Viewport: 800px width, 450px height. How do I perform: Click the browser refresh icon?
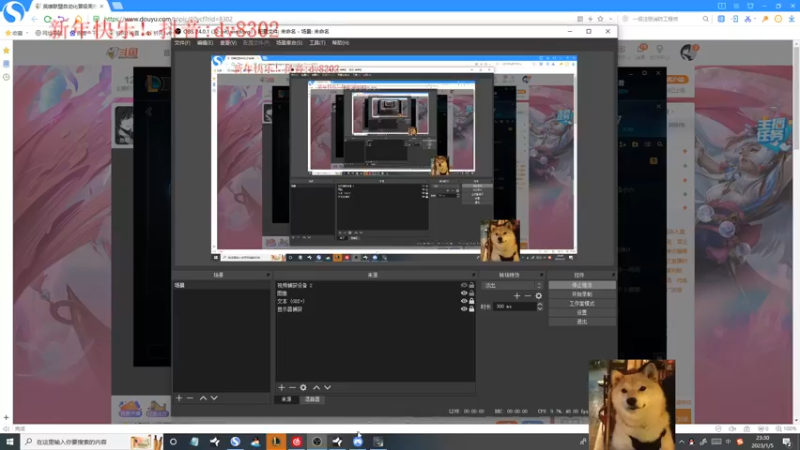(47, 19)
